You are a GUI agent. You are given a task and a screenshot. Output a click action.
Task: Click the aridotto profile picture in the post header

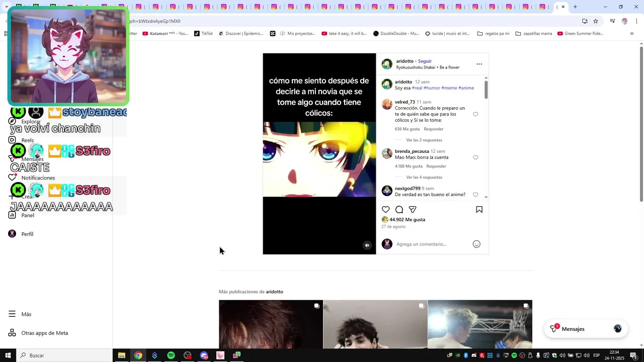[x=387, y=64]
